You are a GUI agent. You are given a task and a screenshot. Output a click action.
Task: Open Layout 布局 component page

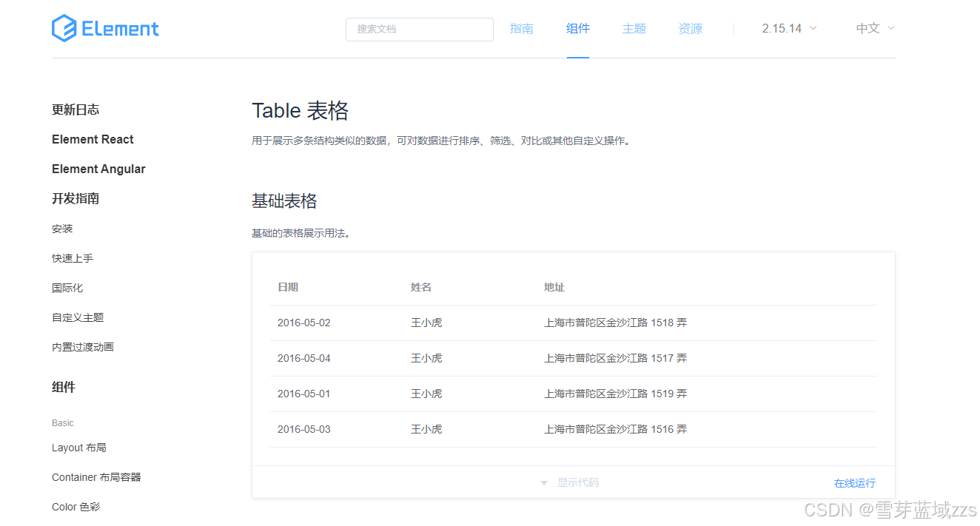(79, 448)
